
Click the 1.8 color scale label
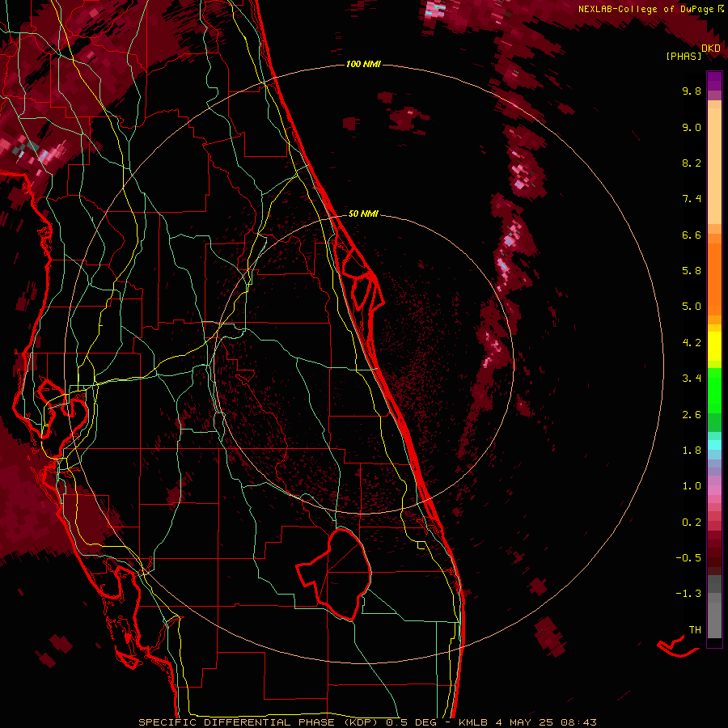[x=692, y=451]
